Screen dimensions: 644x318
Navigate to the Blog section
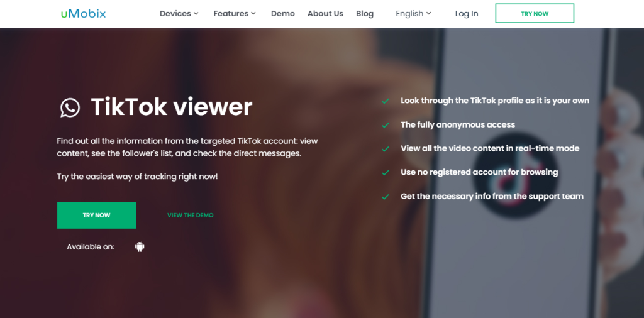[365, 13]
